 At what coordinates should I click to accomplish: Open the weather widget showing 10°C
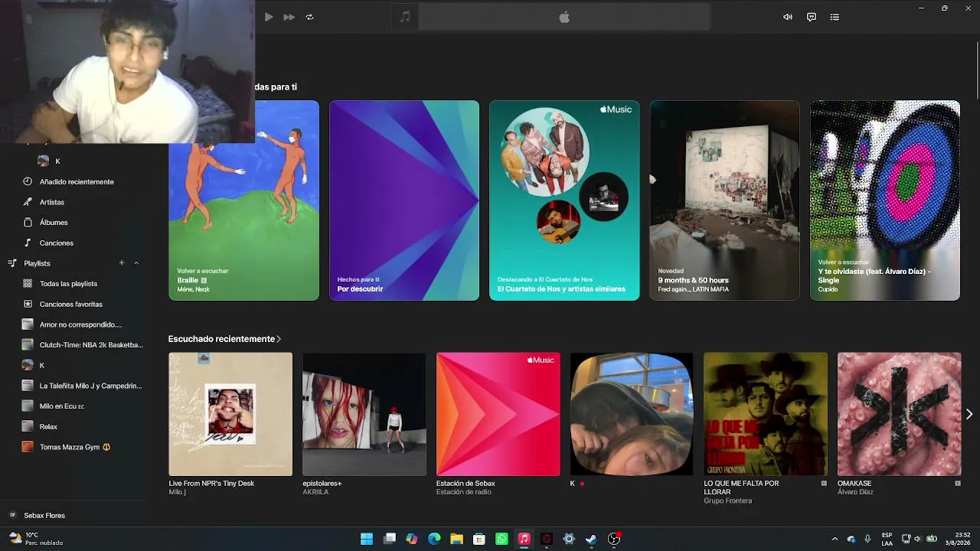[35, 539]
